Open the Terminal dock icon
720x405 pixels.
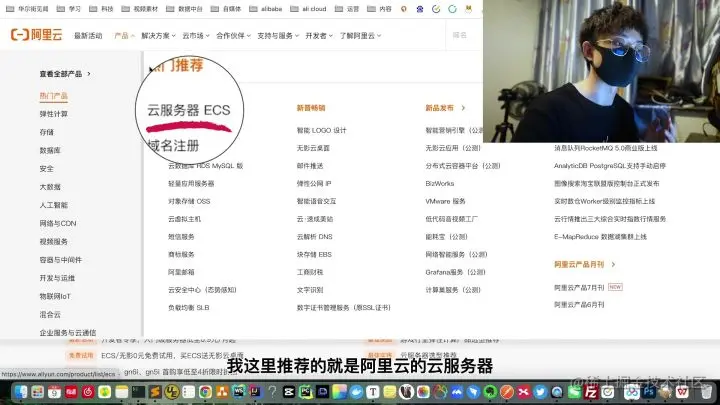pyautogui.click(x=138, y=392)
